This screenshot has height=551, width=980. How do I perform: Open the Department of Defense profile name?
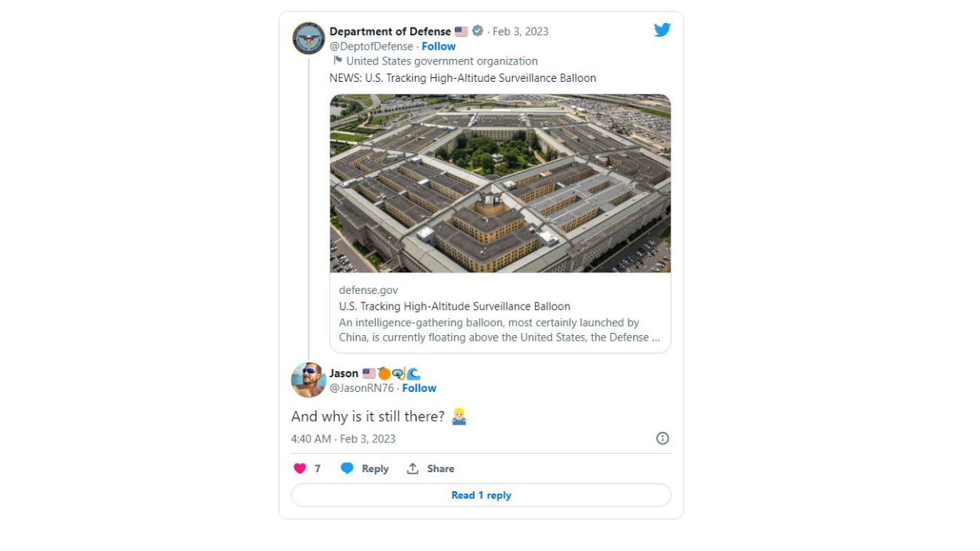click(390, 31)
